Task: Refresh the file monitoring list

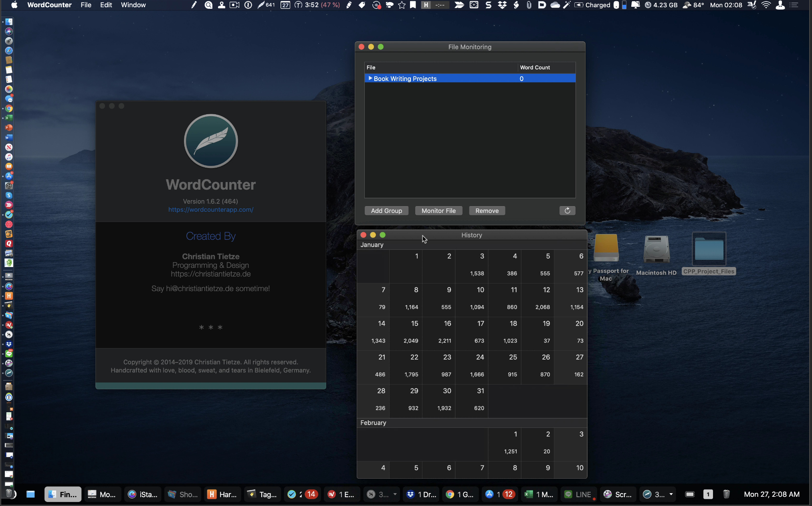Action: click(567, 211)
